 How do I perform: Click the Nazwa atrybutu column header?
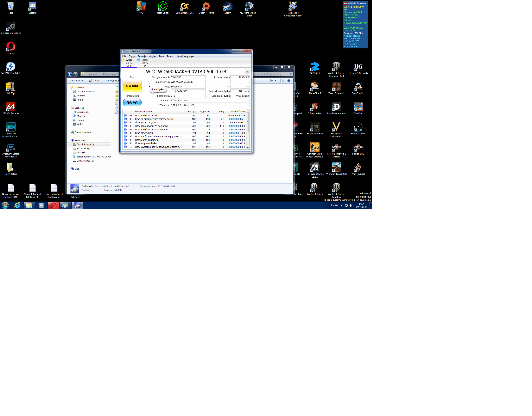158,112
